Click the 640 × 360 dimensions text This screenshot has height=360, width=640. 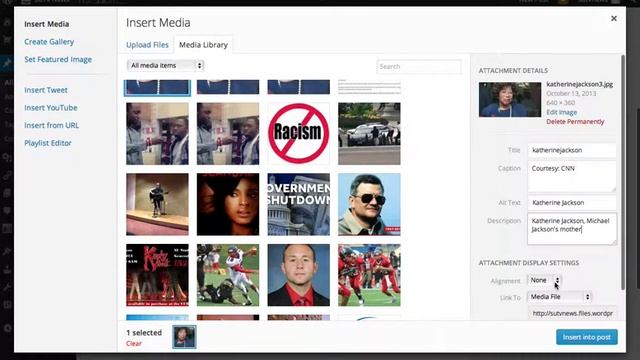[561, 103]
